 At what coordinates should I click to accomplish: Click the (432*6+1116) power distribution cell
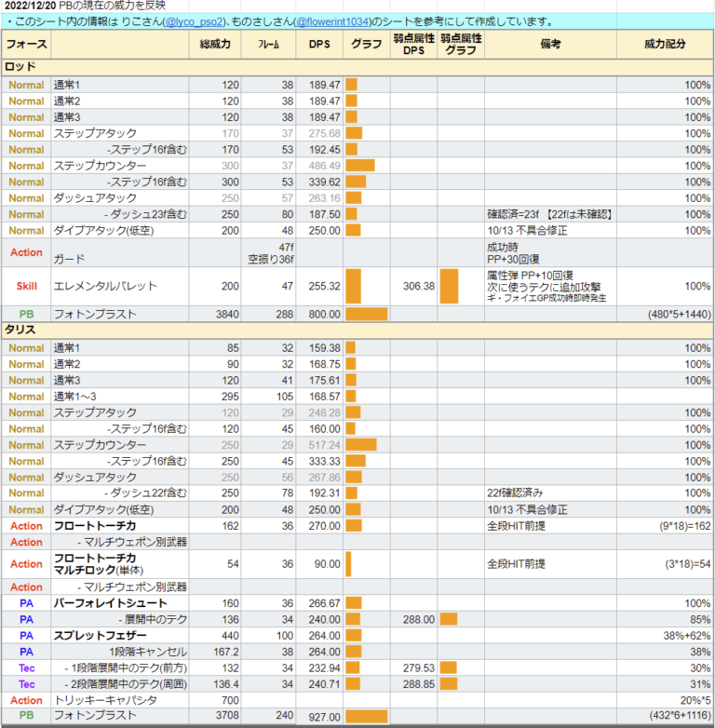coord(665,717)
